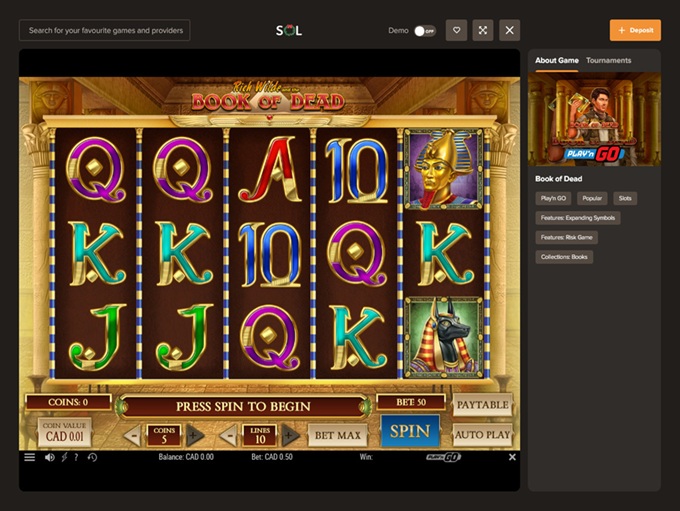The image size is (680, 511).
Task: Increase lines with the plus arrow
Action: tap(291, 435)
